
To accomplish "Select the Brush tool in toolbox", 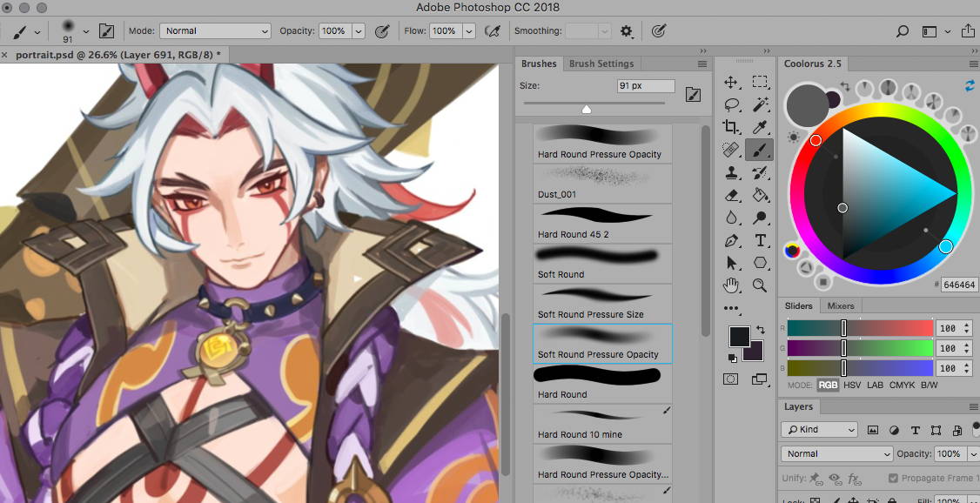I will click(x=760, y=150).
